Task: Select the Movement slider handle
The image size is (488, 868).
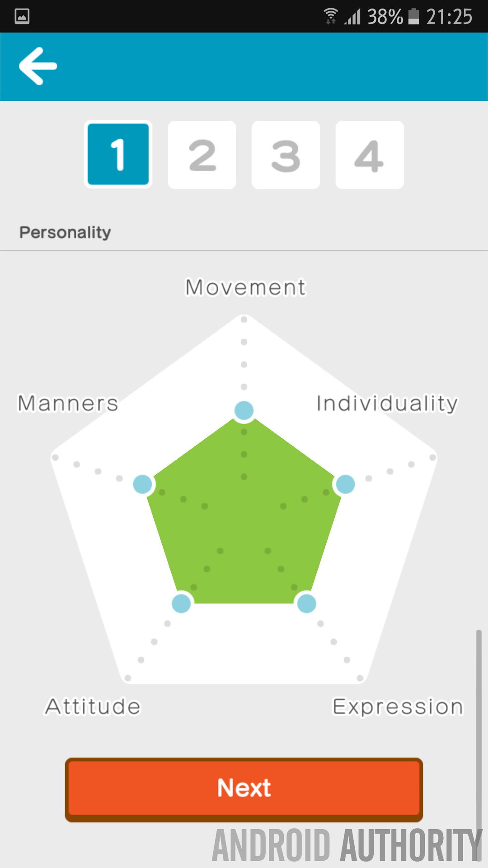Action: click(x=244, y=410)
